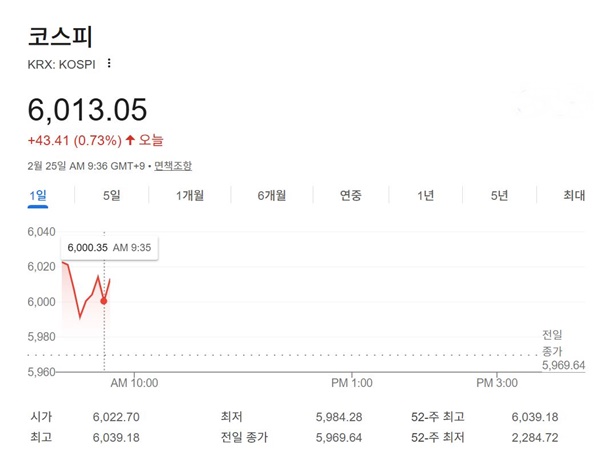Open the 면책조항 disclaimer link
This screenshot has width=600, height=470.
(173, 165)
